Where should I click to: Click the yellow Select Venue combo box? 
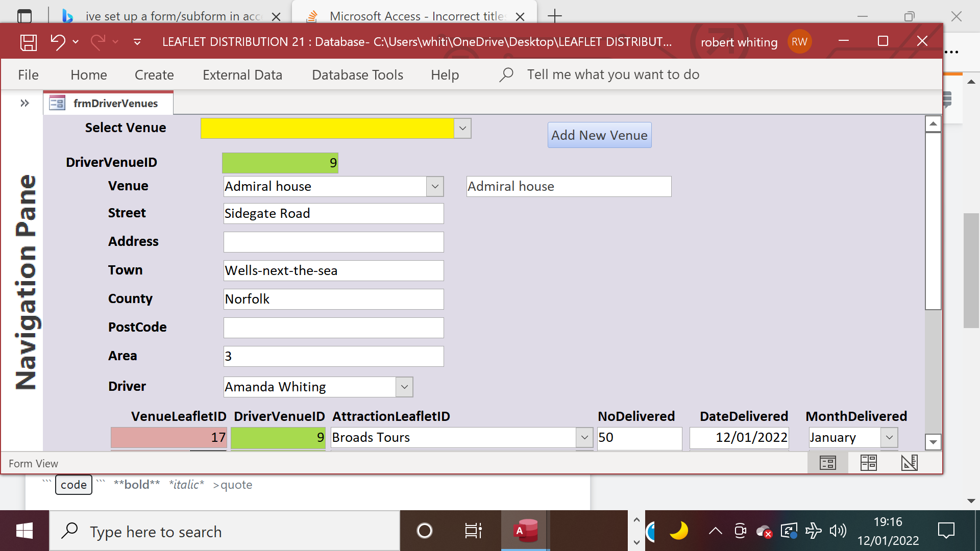coord(327,129)
